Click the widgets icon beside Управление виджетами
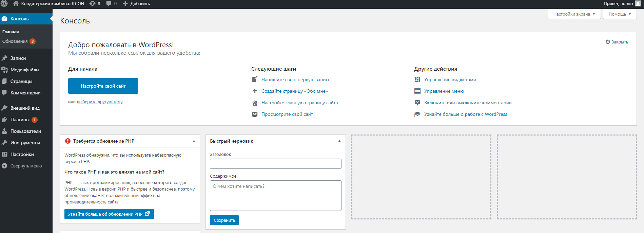644x233 pixels. click(417, 79)
